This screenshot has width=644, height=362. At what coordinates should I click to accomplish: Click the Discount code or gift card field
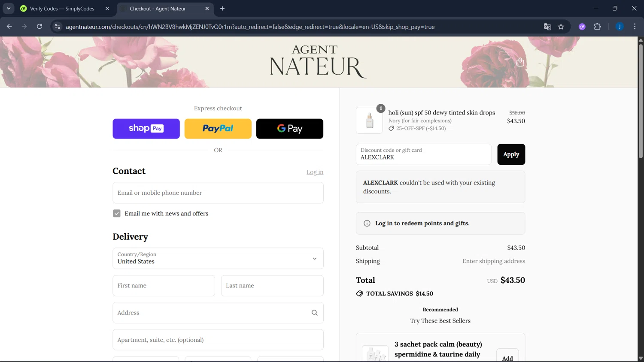point(424,154)
